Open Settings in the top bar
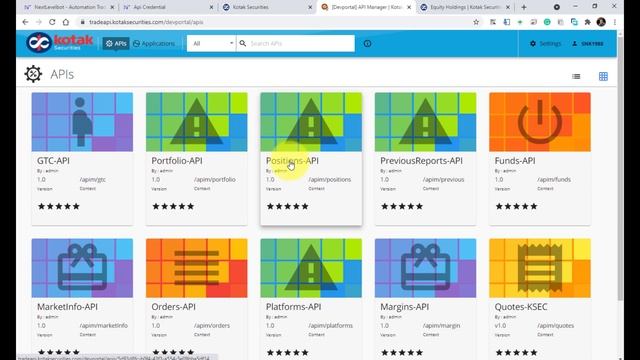The width and height of the screenshot is (640, 360). [545, 44]
